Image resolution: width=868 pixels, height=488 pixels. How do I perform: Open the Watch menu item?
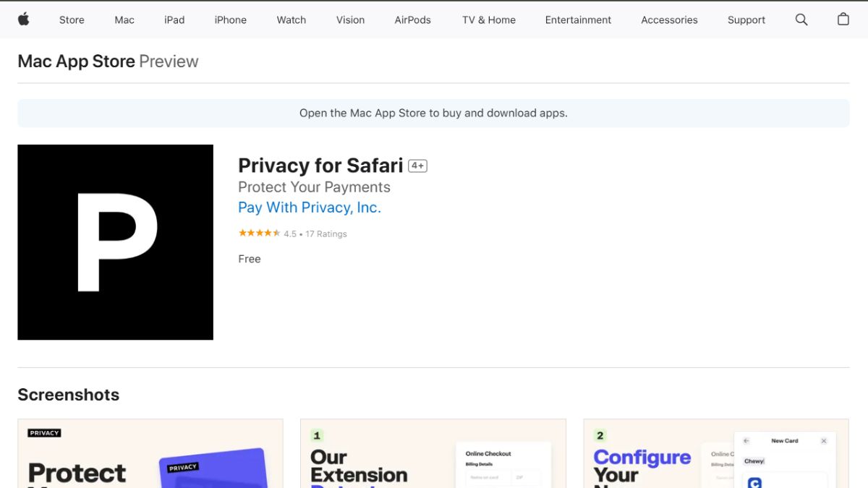pos(292,20)
